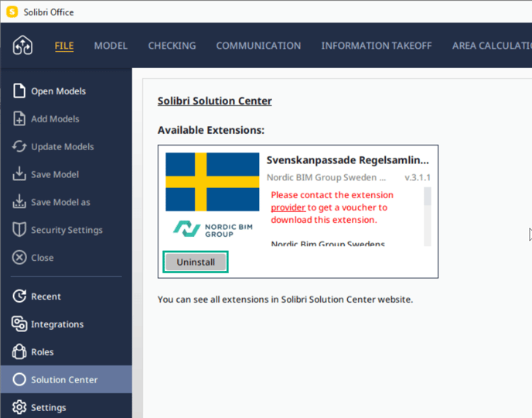Select the Solution Center label
The height and width of the screenshot is (418, 532).
tap(64, 379)
